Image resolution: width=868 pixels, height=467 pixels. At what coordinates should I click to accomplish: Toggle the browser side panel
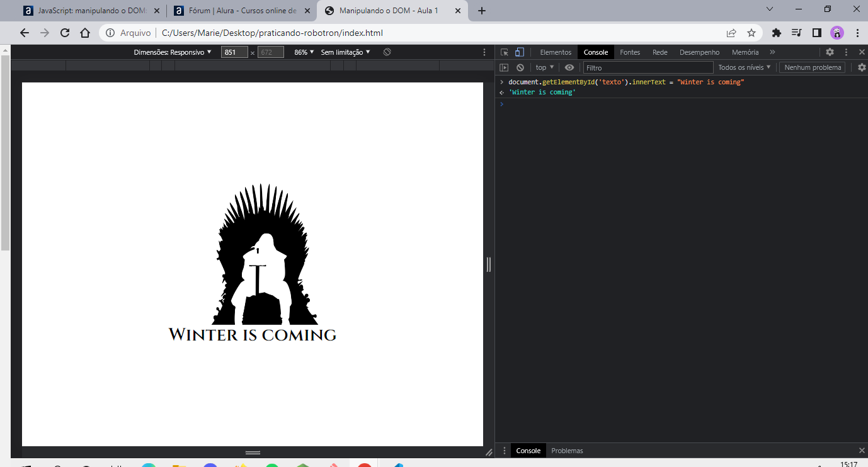817,33
